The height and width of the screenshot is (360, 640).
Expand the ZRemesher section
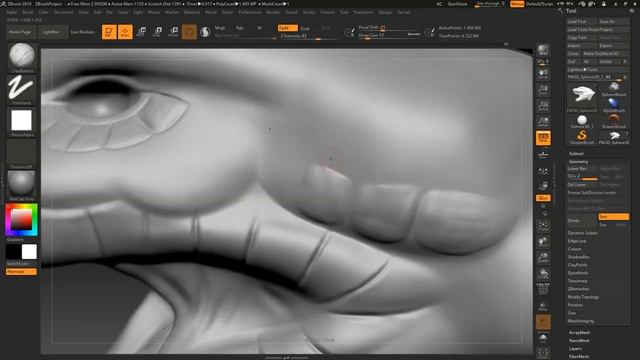(x=578, y=289)
